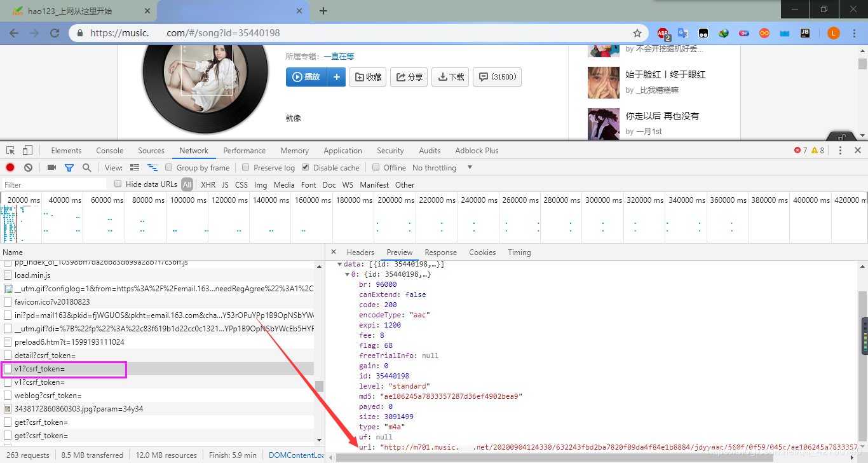Click the yellow warning count indicator
The width and height of the screenshot is (868, 463).
(x=818, y=151)
